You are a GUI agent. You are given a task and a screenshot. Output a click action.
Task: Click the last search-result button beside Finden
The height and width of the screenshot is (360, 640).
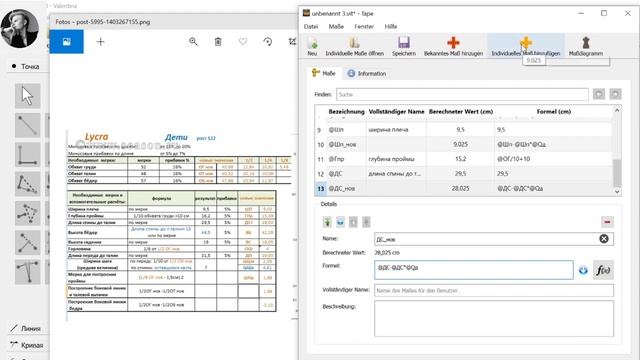615,94
